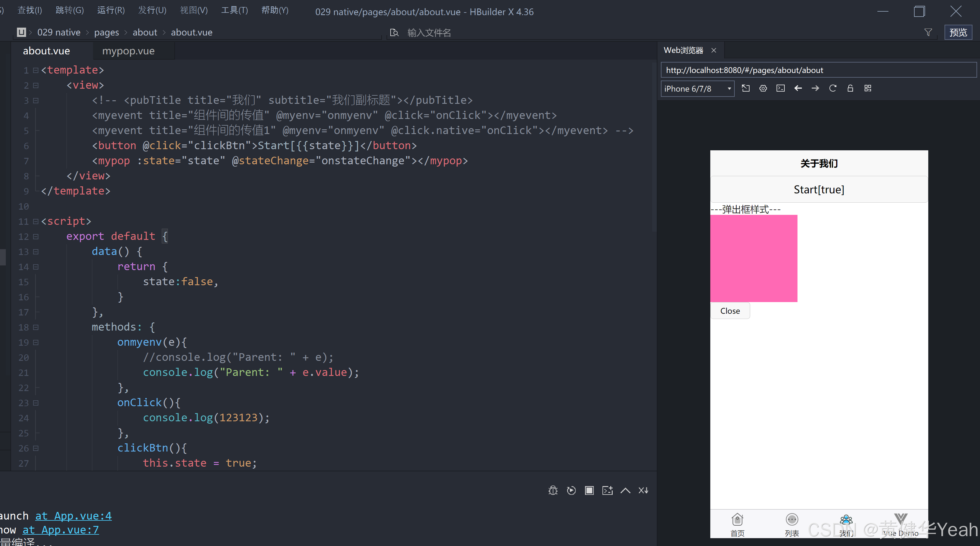Click the rerun icon in console toolbar
Image resolution: width=980 pixels, height=546 pixels.
(571, 490)
